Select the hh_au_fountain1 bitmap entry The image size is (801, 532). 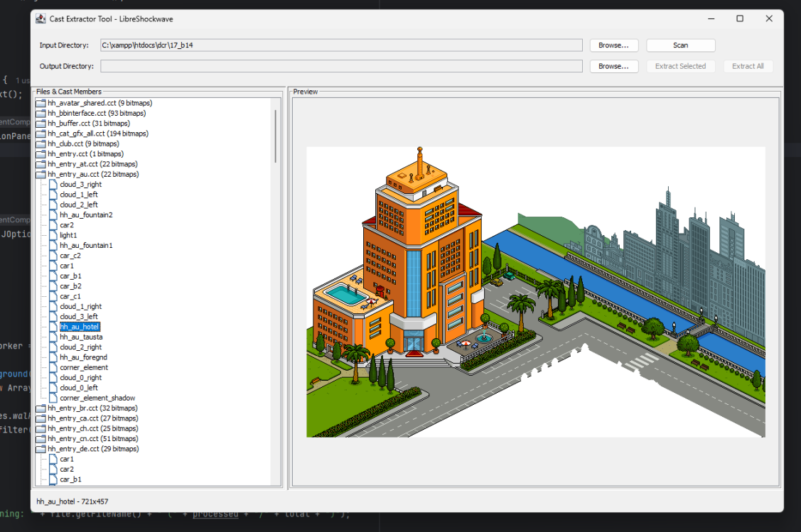[86, 245]
